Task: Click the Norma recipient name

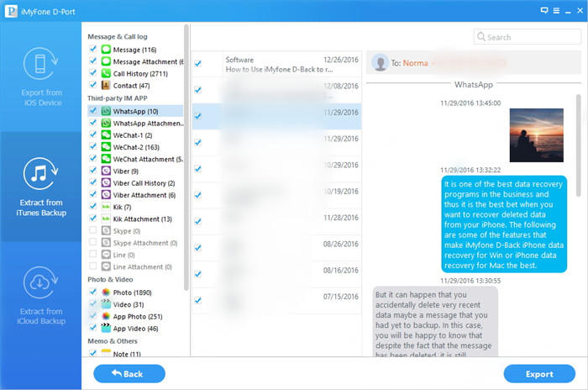Action: [x=415, y=63]
